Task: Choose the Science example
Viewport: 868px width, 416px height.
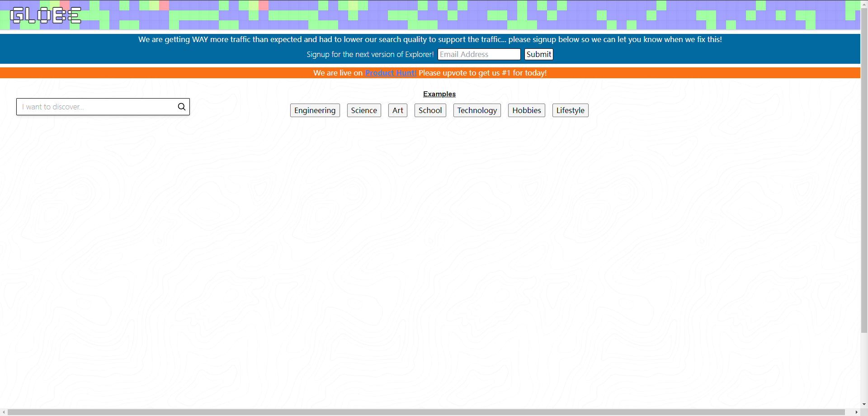Action: tap(364, 110)
